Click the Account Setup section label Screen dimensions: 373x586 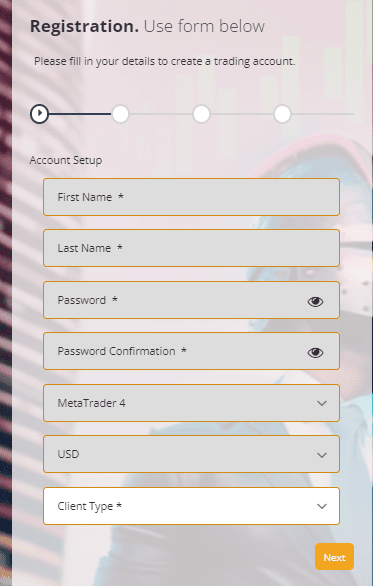tap(66, 160)
